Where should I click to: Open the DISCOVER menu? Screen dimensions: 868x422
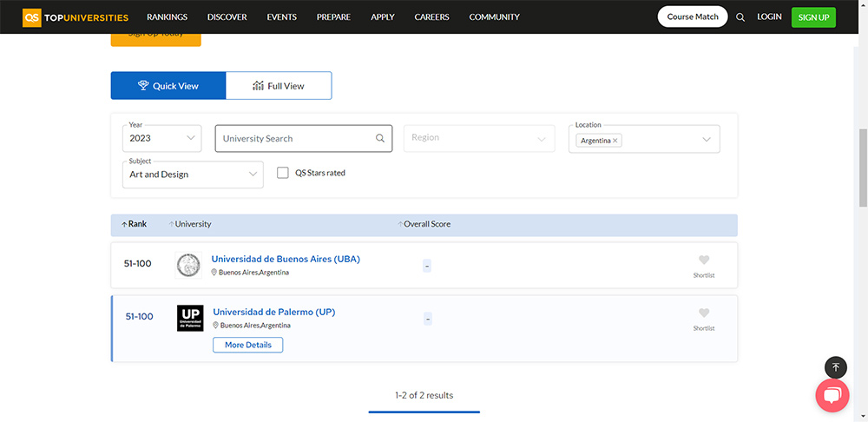[227, 17]
